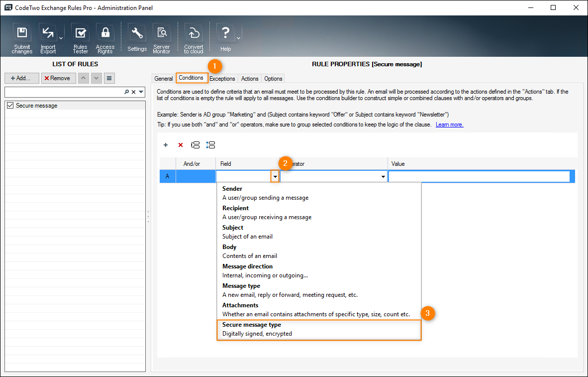Viewport: 588px width, 377px height.
Task: Focus the rules search input field
Action: tap(64, 92)
